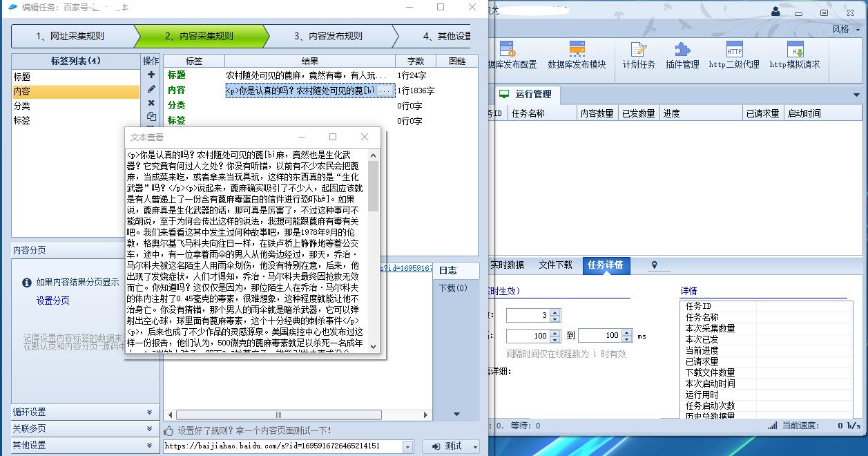
Task: Open 插件管理 plugin manager
Action: [x=682, y=55]
